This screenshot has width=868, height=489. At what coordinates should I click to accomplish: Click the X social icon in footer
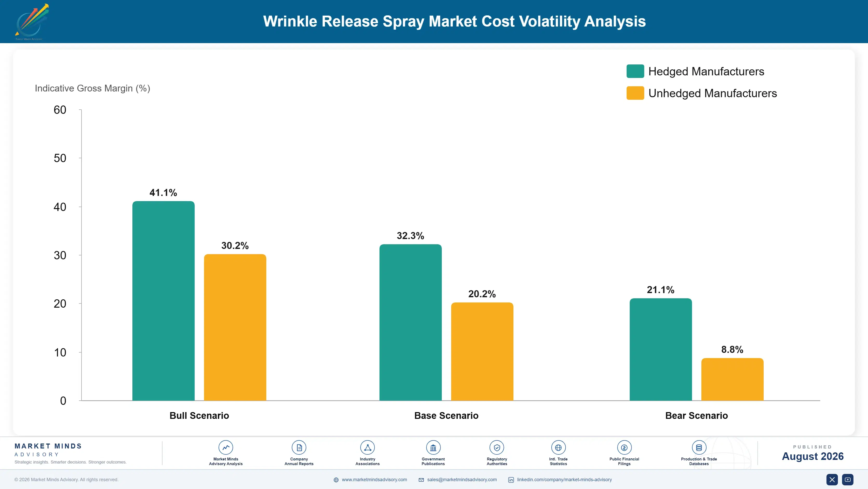[x=832, y=480]
